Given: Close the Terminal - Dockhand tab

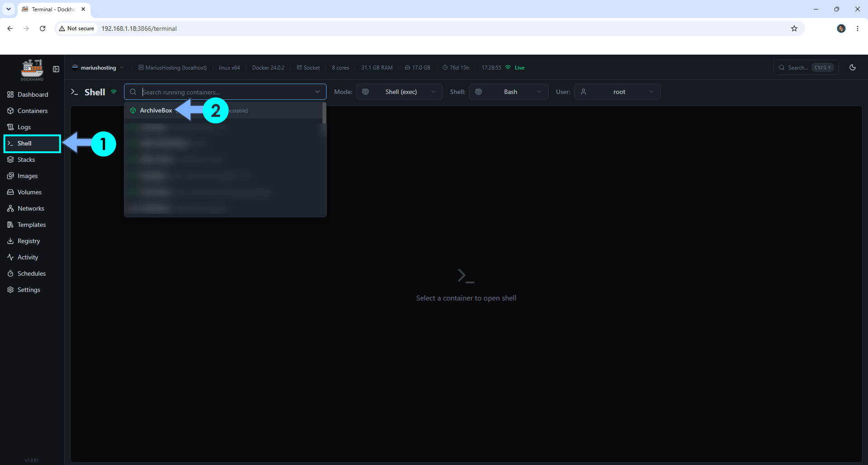Looking at the screenshot, I should coord(83,9).
